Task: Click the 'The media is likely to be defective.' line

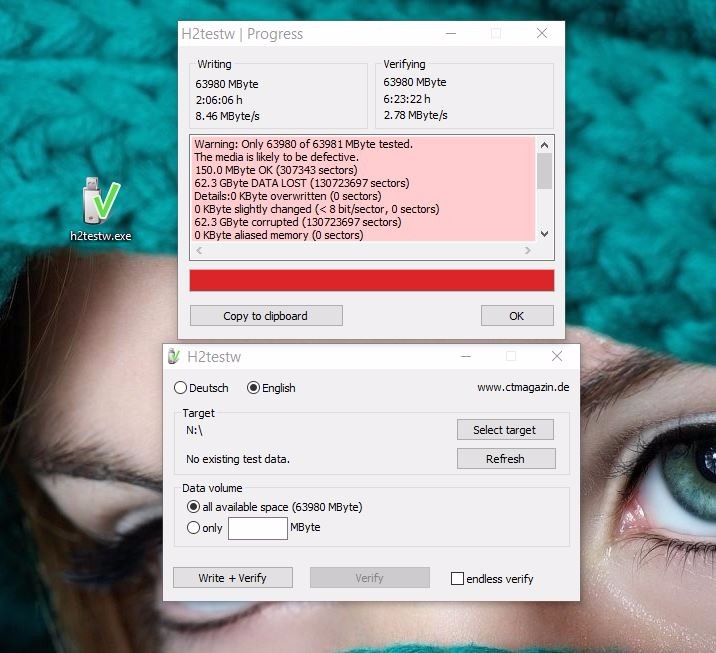Action: click(276, 157)
